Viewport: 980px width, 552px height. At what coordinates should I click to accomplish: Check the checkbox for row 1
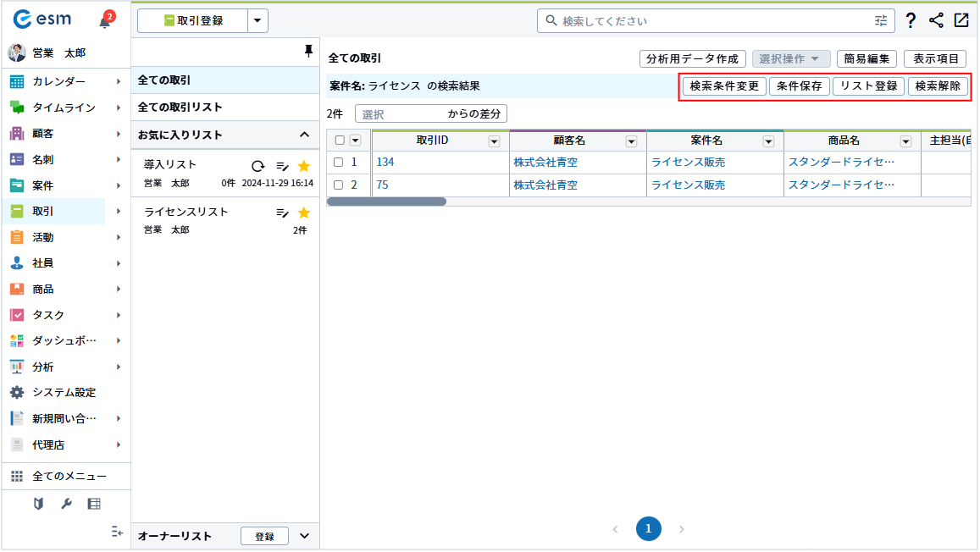(339, 163)
